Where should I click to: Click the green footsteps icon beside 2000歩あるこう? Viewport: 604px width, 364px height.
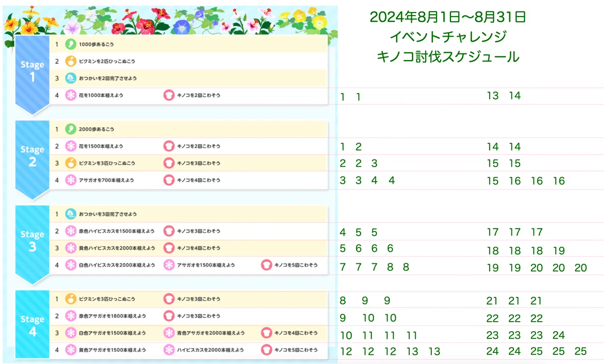[x=71, y=129]
